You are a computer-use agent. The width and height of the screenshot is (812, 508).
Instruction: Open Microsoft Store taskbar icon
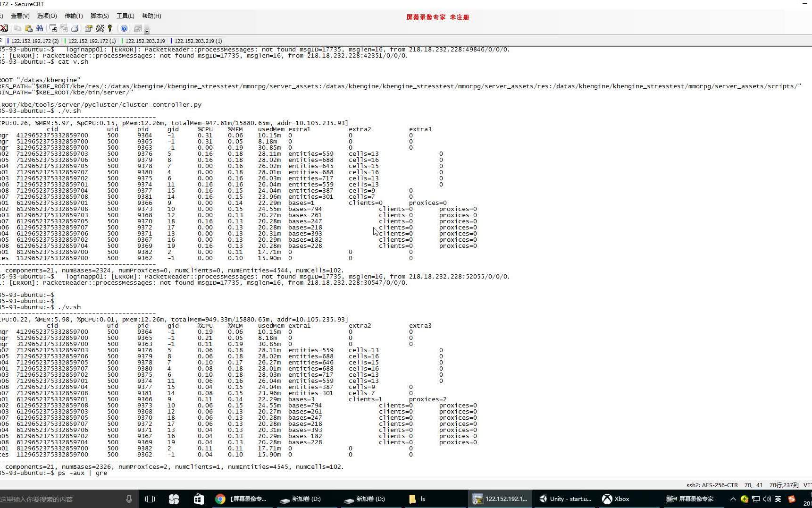pos(199,499)
